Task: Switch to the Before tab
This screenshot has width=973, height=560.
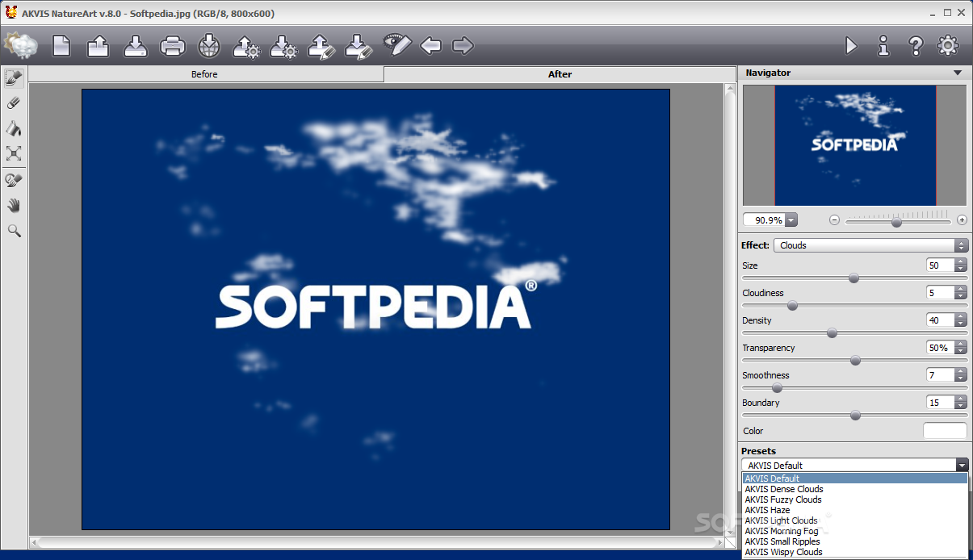Action: click(205, 74)
